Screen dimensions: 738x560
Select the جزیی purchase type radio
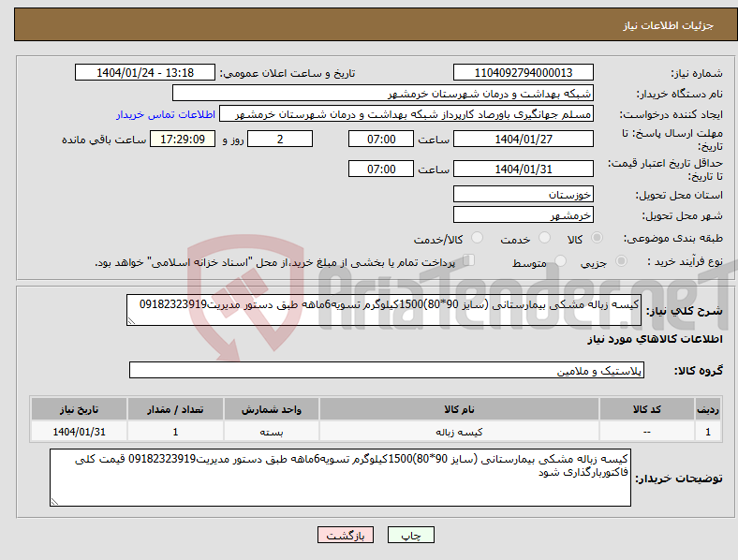[x=621, y=260]
